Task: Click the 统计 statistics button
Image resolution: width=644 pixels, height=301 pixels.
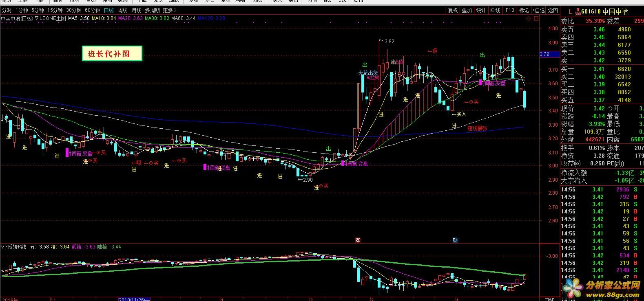Action: [x=481, y=10]
